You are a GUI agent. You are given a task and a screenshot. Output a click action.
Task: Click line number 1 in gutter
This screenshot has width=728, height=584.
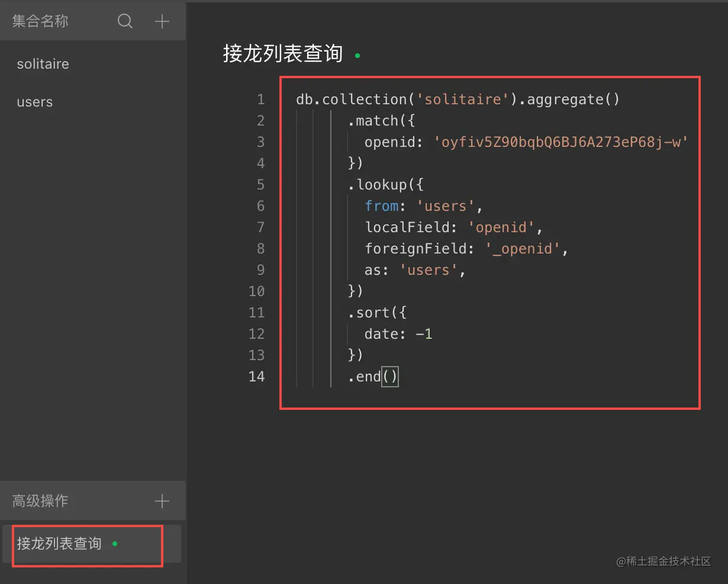click(260, 100)
